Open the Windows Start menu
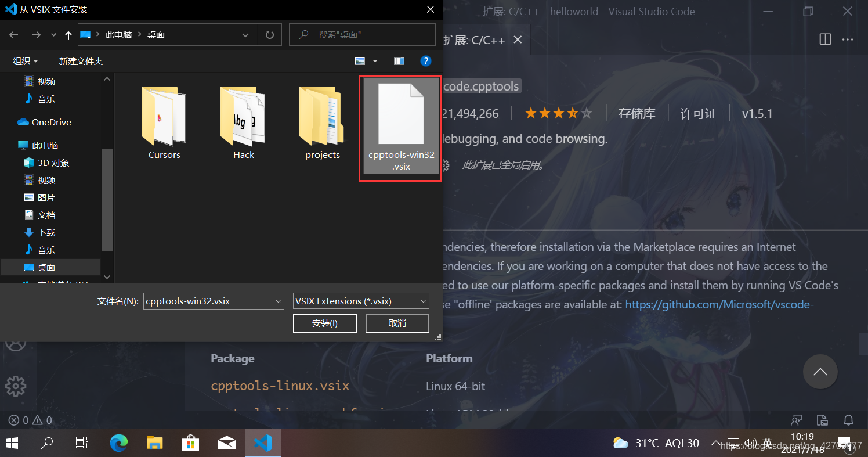This screenshot has width=868, height=457. coord(12,443)
